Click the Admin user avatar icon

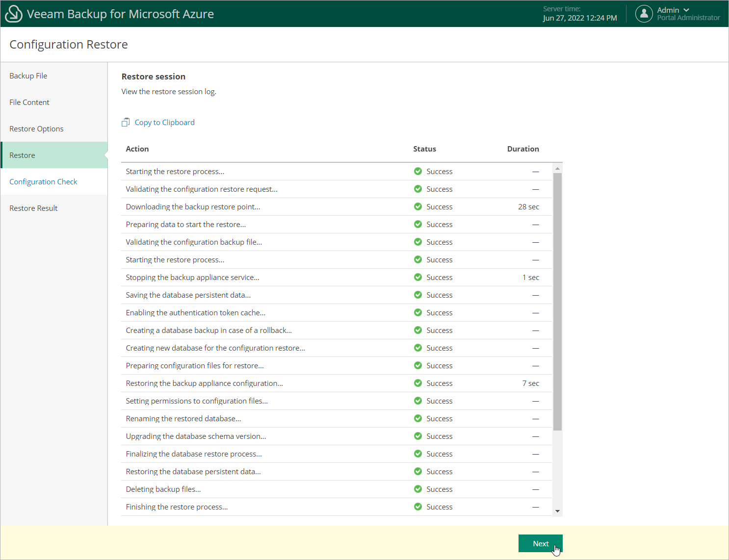pyautogui.click(x=644, y=14)
